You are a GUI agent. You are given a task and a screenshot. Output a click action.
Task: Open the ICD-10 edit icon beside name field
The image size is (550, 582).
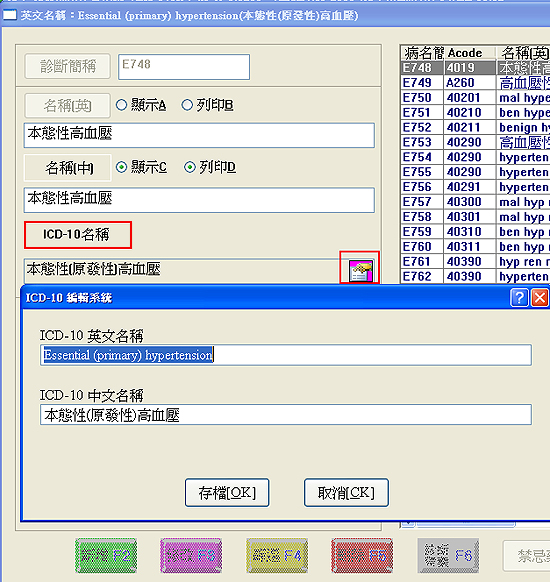(361, 271)
